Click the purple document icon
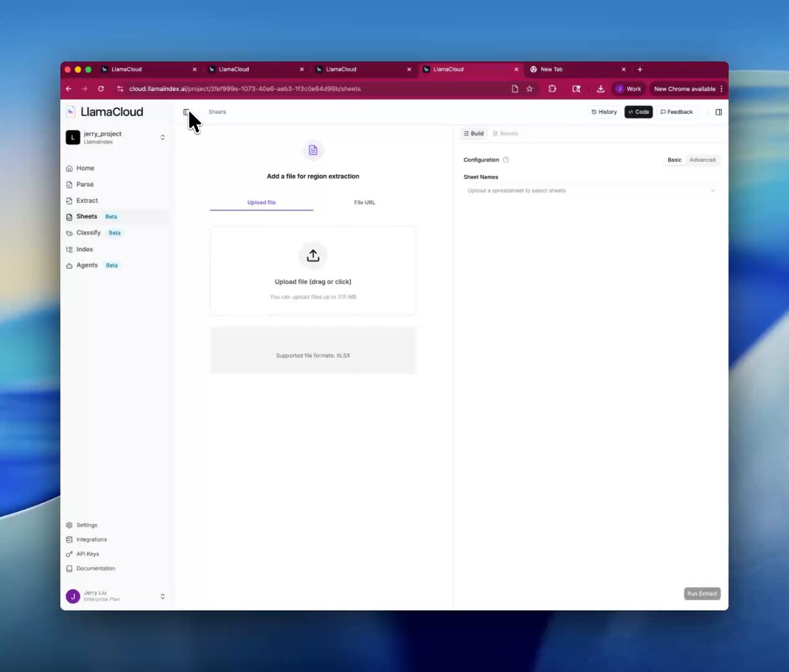Screen dimensions: 789x672 coord(313,150)
